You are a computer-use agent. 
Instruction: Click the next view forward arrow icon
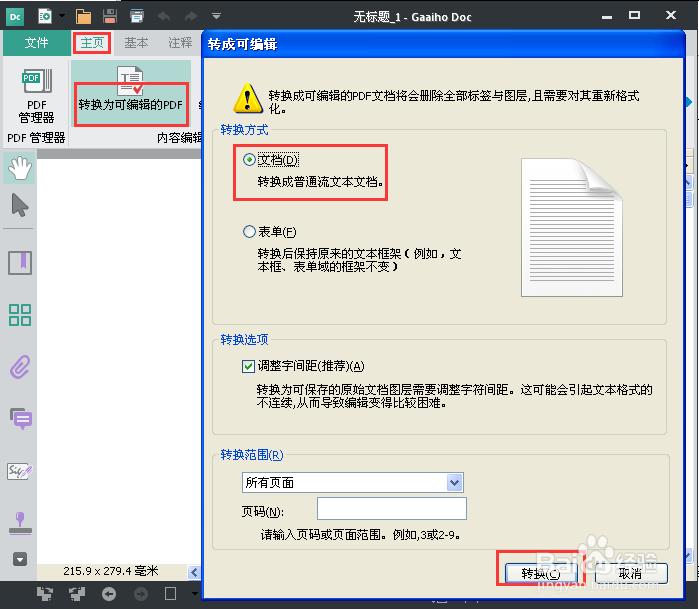141,594
